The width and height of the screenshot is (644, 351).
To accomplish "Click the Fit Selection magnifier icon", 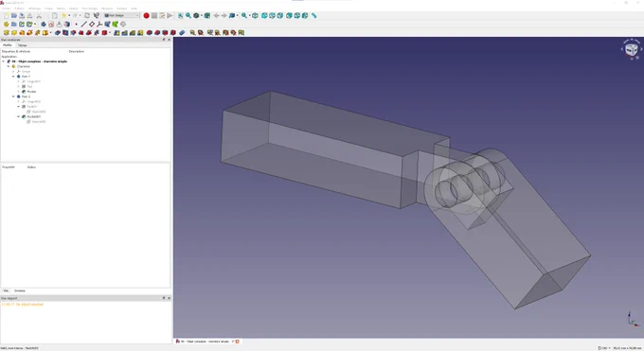I will [188, 15].
